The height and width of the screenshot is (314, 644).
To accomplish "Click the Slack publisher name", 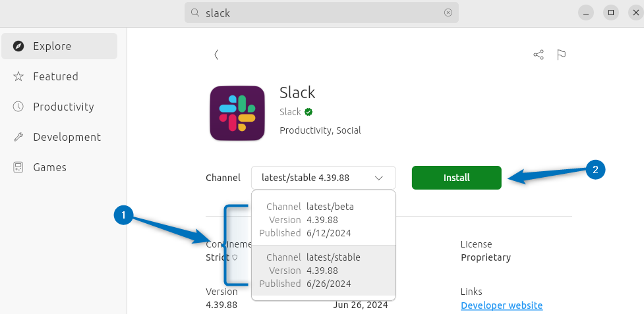I will pos(290,112).
